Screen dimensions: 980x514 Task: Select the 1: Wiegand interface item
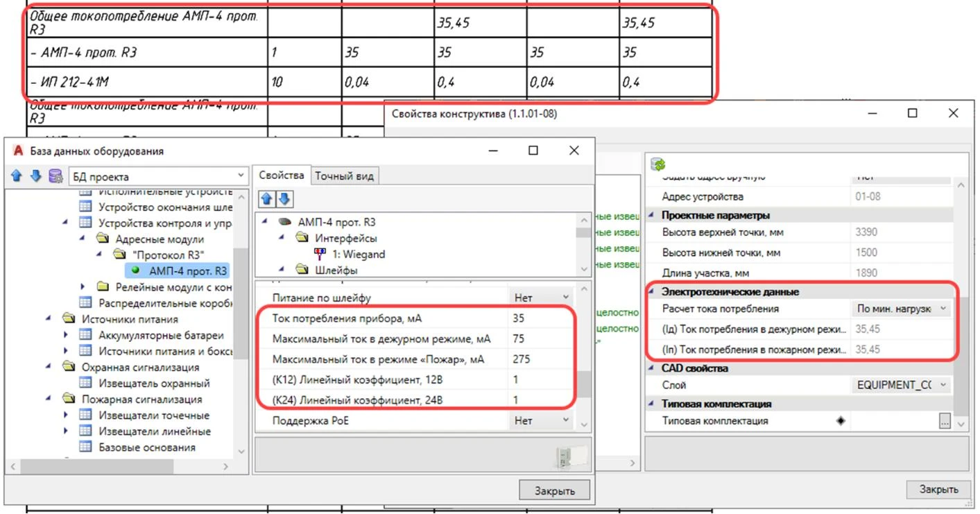point(358,254)
